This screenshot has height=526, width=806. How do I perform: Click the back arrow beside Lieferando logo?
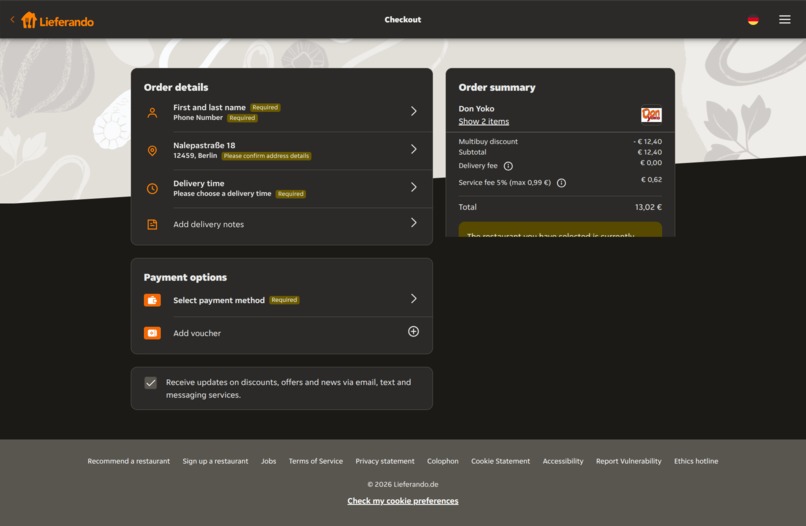[12, 20]
